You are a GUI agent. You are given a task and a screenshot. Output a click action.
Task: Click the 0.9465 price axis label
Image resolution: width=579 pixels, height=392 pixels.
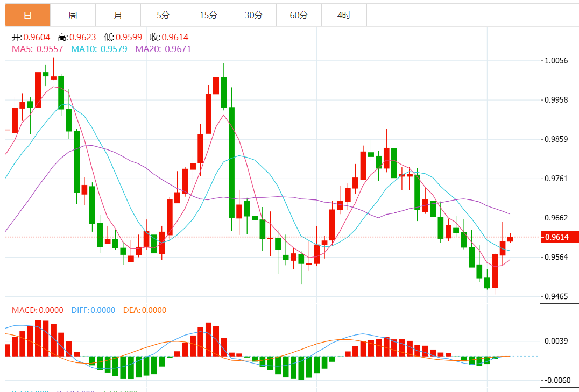556,296
